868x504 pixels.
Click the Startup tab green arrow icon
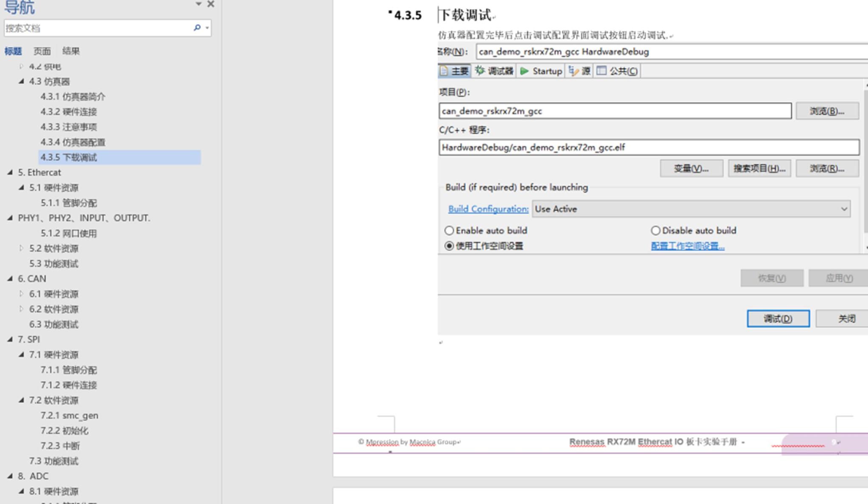click(x=524, y=71)
